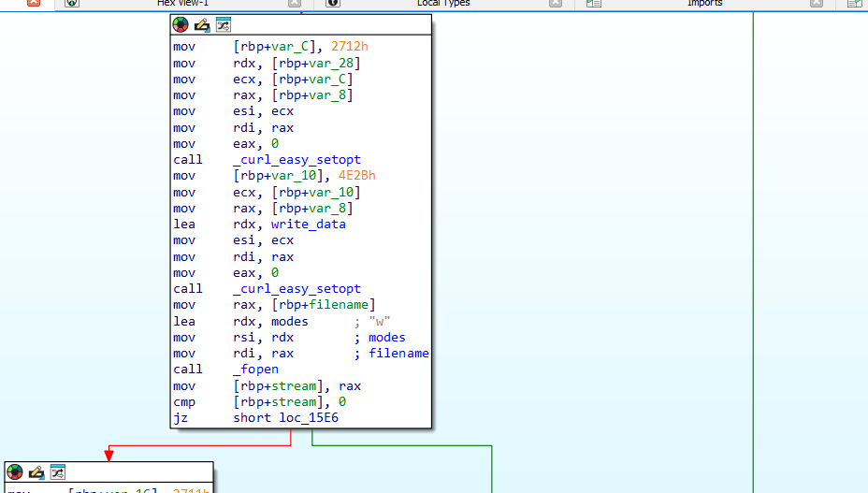The height and width of the screenshot is (493, 868).
Task: Click second _curl_easy_setopt call above 'mov rax, [rbp+filename]'
Action: point(297,289)
